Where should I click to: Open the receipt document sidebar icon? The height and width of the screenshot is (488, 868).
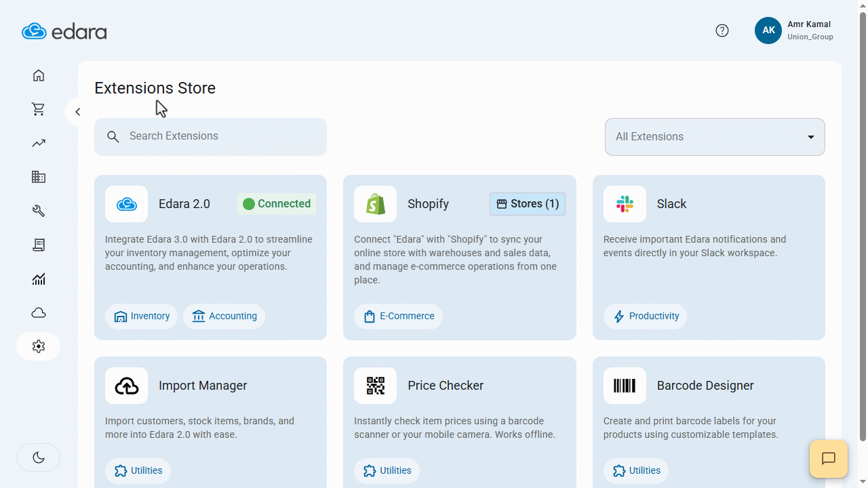(39, 245)
